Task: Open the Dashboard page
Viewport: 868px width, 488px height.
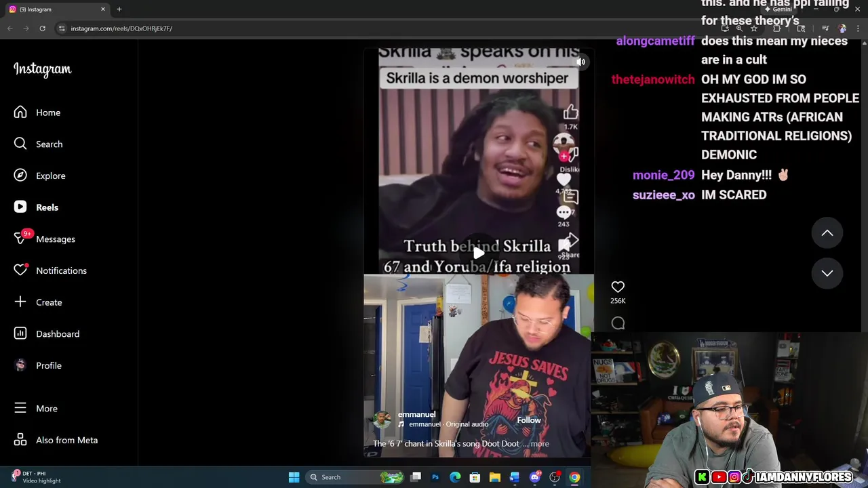Action: (47, 333)
